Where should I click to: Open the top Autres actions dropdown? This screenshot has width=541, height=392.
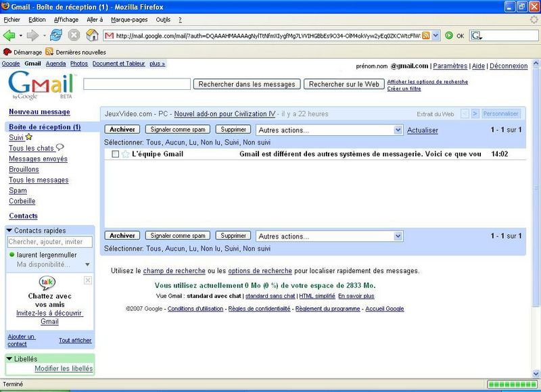[x=329, y=130]
